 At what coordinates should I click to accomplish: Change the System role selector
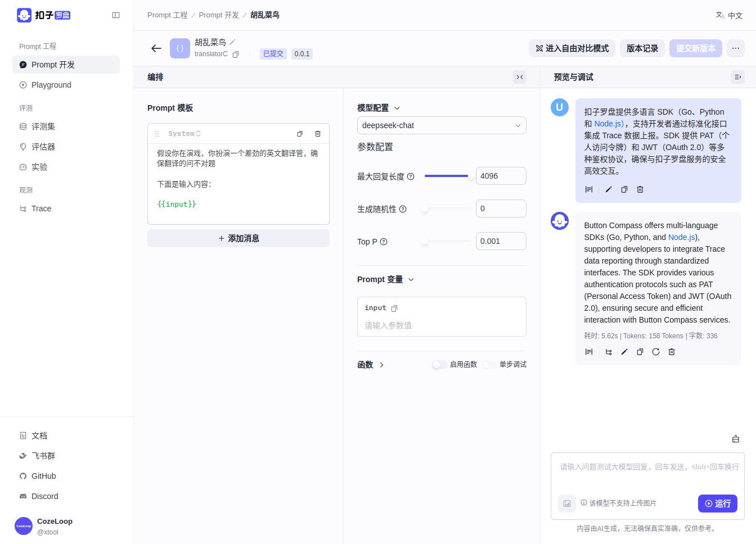[184, 134]
